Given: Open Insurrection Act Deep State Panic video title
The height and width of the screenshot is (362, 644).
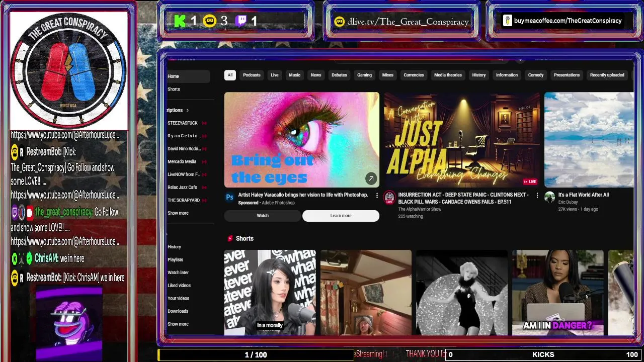Looking at the screenshot, I should [x=463, y=198].
